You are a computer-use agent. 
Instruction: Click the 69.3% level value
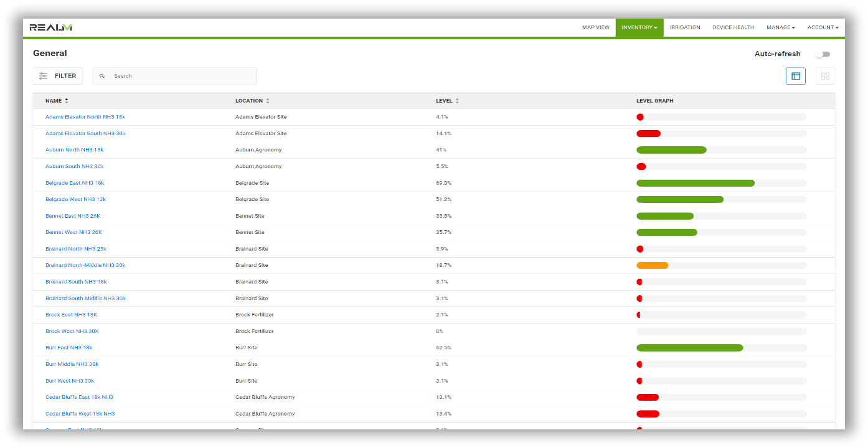(443, 183)
